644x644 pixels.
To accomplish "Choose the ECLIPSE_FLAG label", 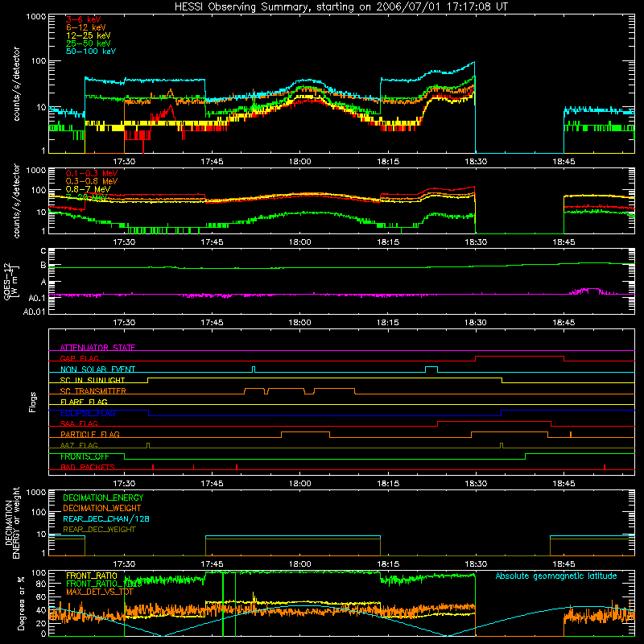I will 88,413.
